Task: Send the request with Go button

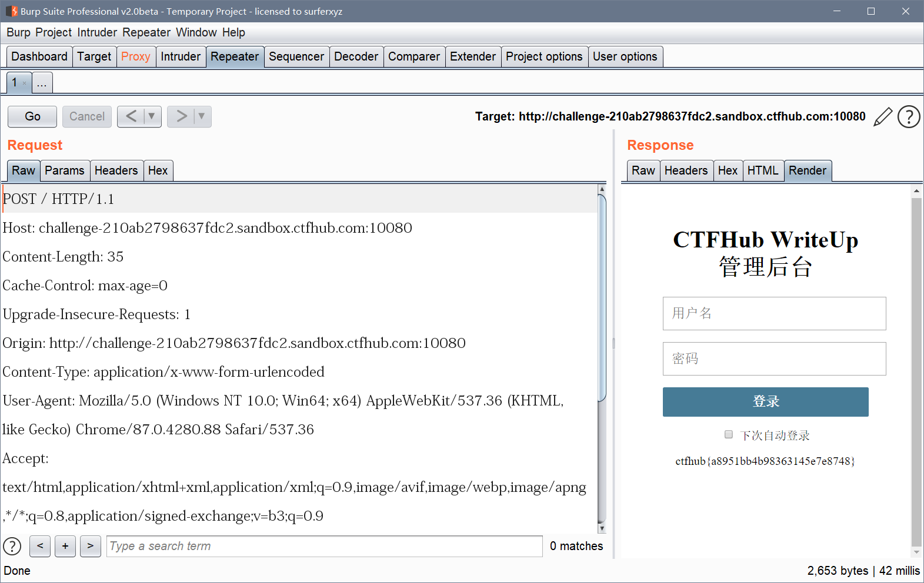Action: (x=32, y=116)
